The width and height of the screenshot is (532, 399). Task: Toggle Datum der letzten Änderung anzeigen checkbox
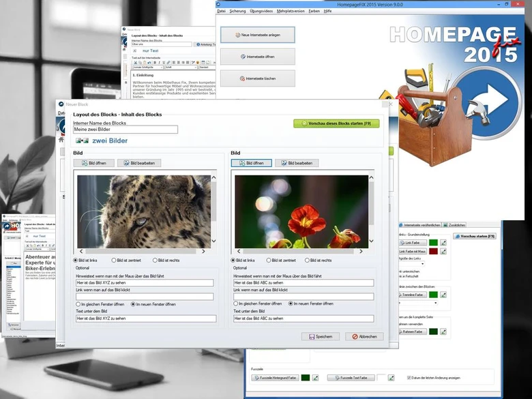[409, 378]
